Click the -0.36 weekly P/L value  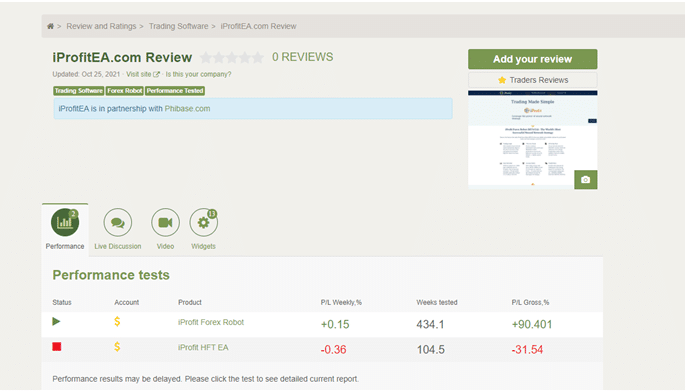[x=333, y=350]
